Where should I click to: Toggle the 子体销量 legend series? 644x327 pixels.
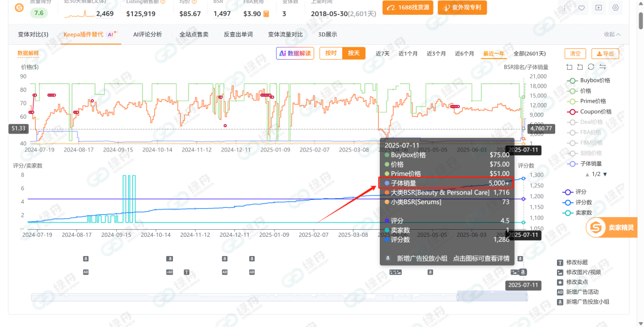point(584,163)
